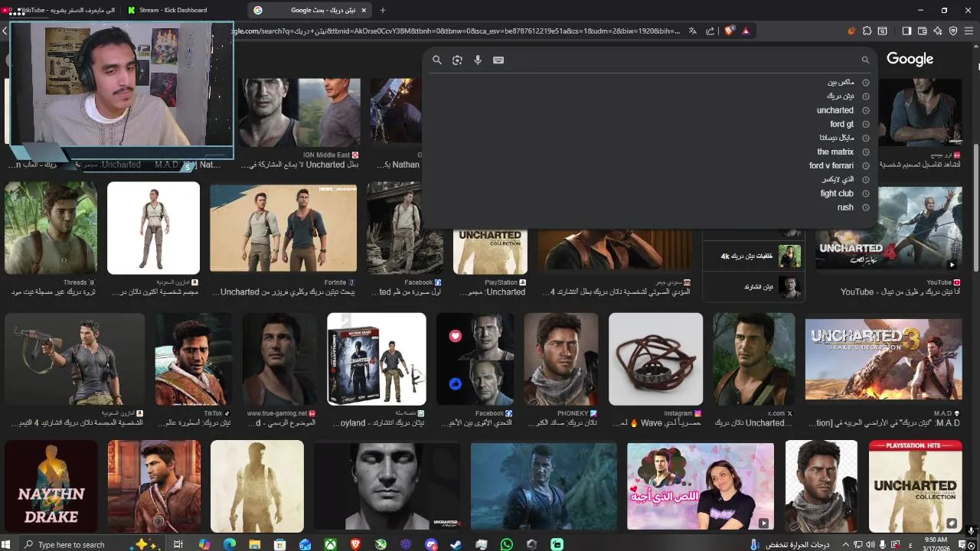Viewport: 980px width, 551px height.
Task: Open the Drake with AK-47 figure image
Action: tap(74, 359)
